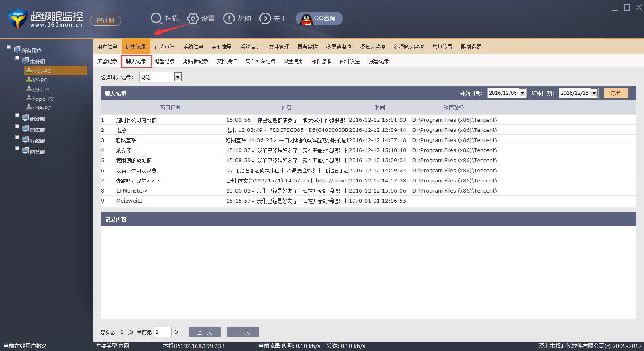
Task: Expand the 财务部 tree node
Action: pyautogui.click(x=17, y=148)
